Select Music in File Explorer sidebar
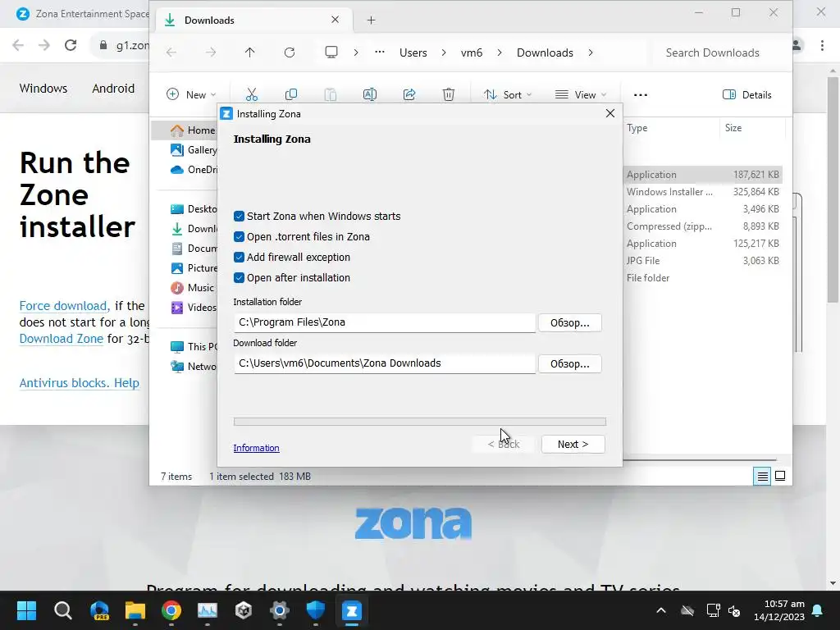840x630 pixels. point(192,288)
